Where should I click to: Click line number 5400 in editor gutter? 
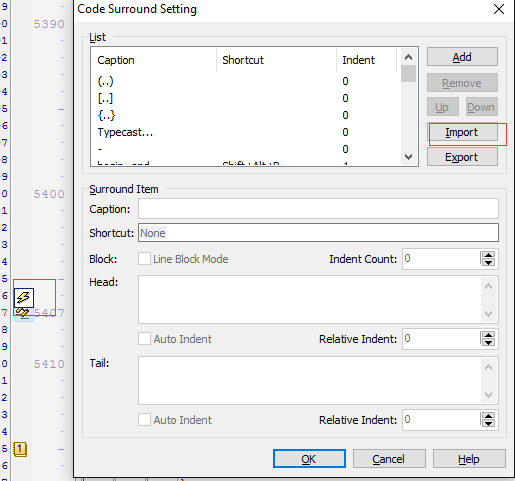[49, 194]
